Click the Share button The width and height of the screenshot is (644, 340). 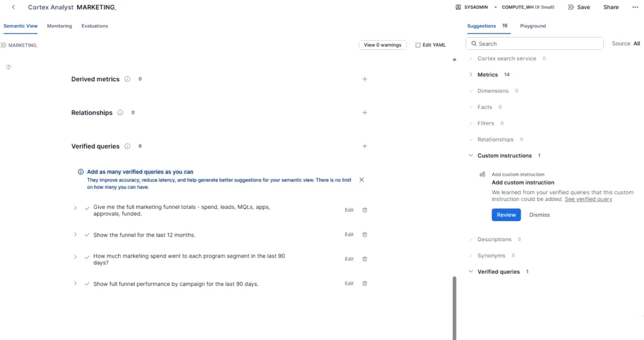(611, 7)
